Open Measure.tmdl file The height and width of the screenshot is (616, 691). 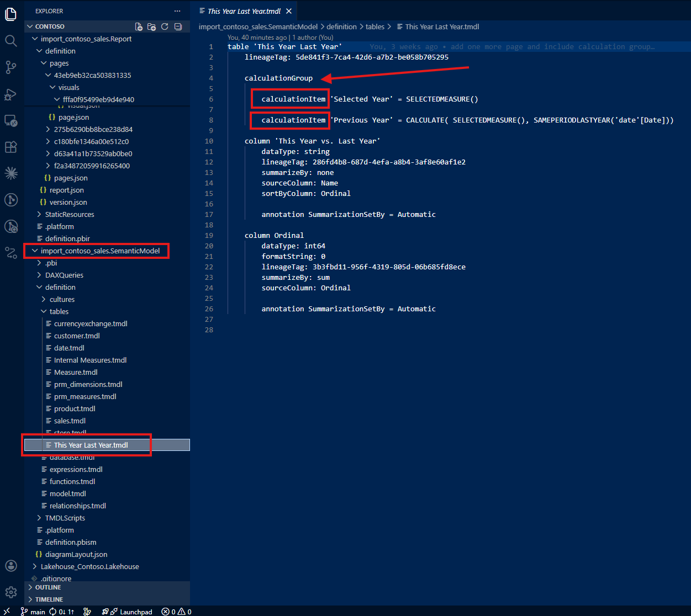pyautogui.click(x=76, y=372)
